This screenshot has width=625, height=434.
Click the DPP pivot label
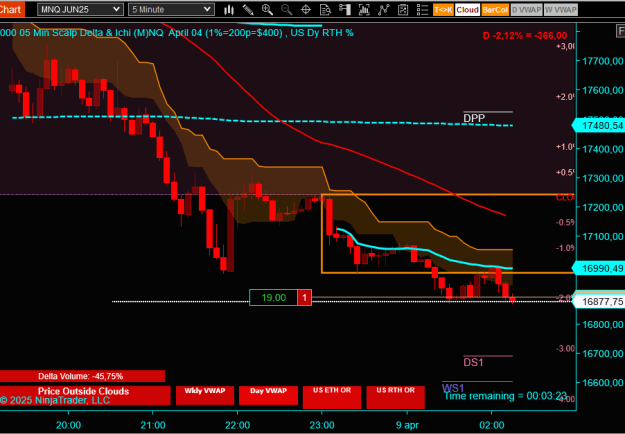coord(474,118)
